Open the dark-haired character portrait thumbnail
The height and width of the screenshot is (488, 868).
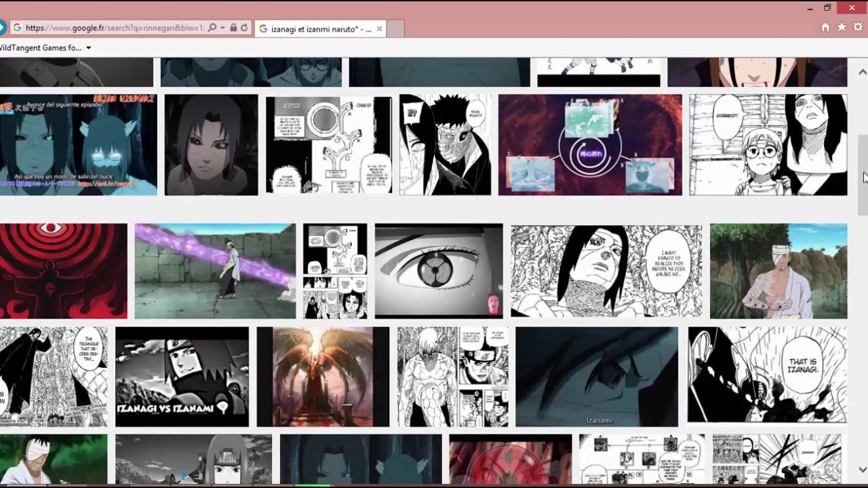click(x=211, y=144)
